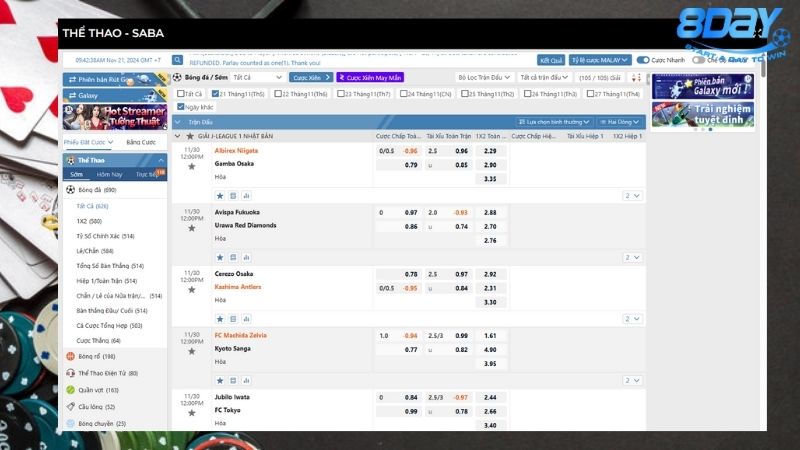Switch to the Hôm Nay tab

(x=109, y=174)
